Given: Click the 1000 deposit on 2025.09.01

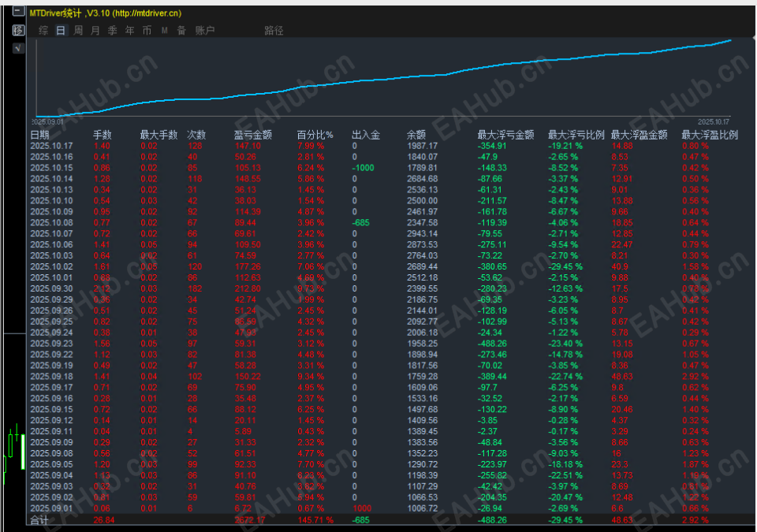Looking at the screenshot, I should [362, 508].
